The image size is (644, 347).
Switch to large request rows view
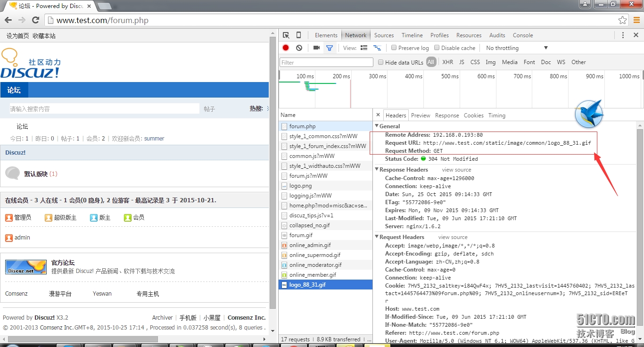pyautogui.click(x=364, y=48)
